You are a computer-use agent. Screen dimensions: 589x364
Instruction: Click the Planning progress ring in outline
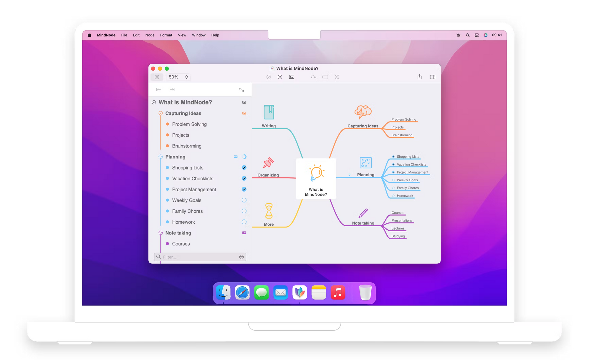pyautogui.click(x=244, y=157)
